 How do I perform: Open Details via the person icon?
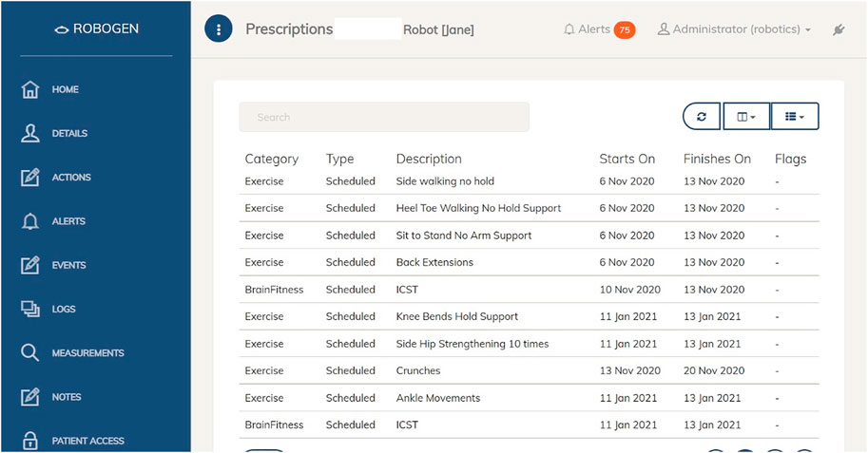pyautogui.click(x=29, y=133)
